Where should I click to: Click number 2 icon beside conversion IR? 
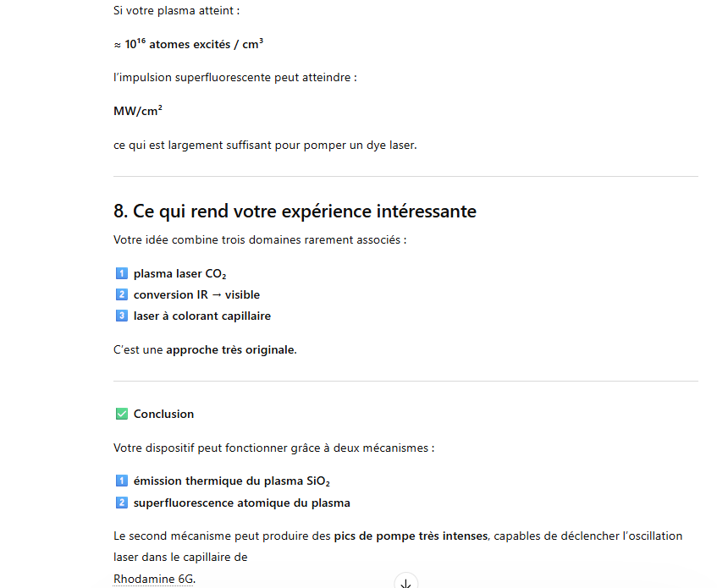tap(120, 295)
